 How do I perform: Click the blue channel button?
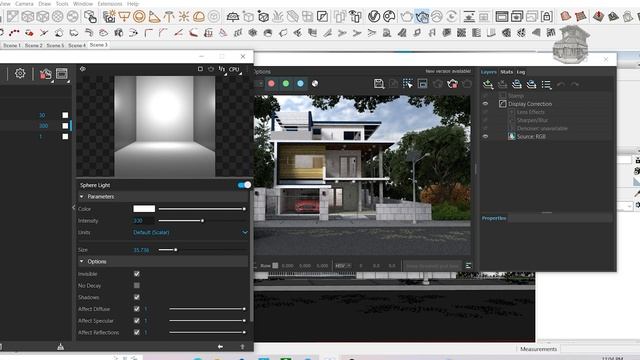coord(300,84)
